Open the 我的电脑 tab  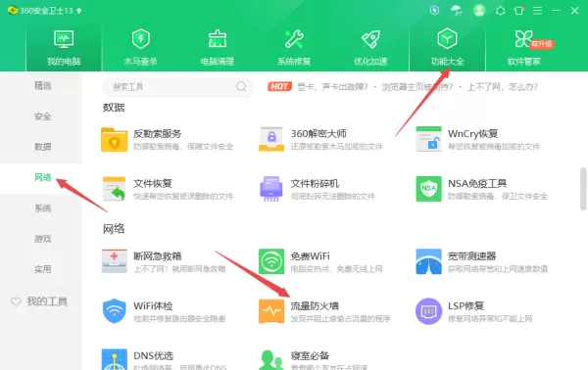pyautogui.click(x=64, y=47)
